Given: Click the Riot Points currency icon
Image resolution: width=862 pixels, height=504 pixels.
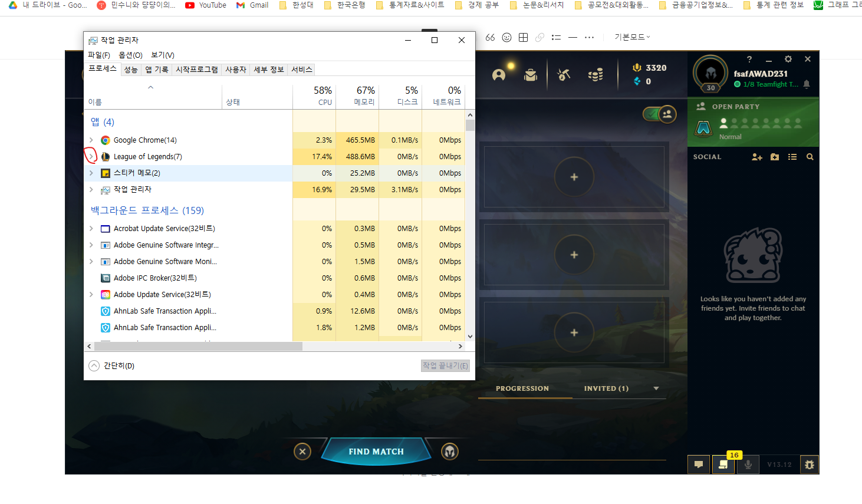Looking at the screenshot, I should (x=637, y=68).
